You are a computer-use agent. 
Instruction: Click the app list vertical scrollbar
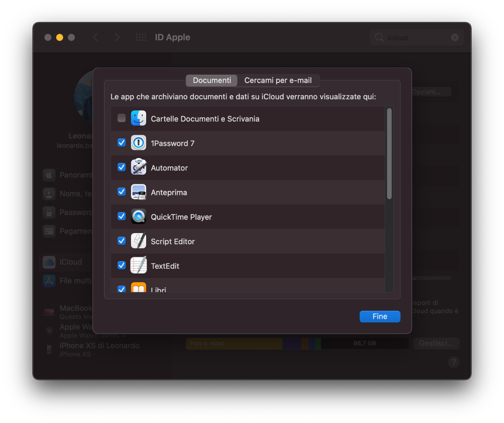point(389,154)
